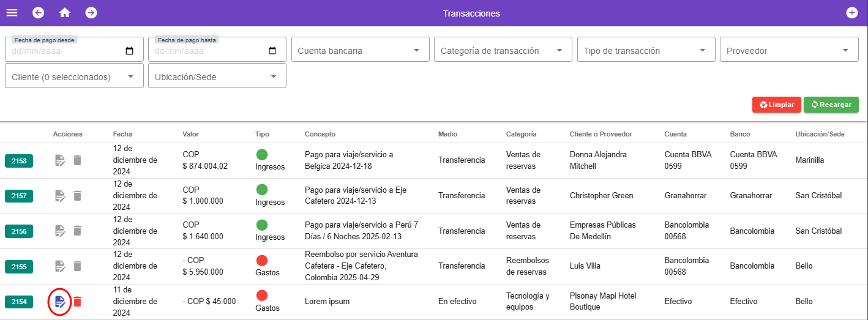Go back with the left arrow icon
This screenshot has height=320, width=868.
39,13
